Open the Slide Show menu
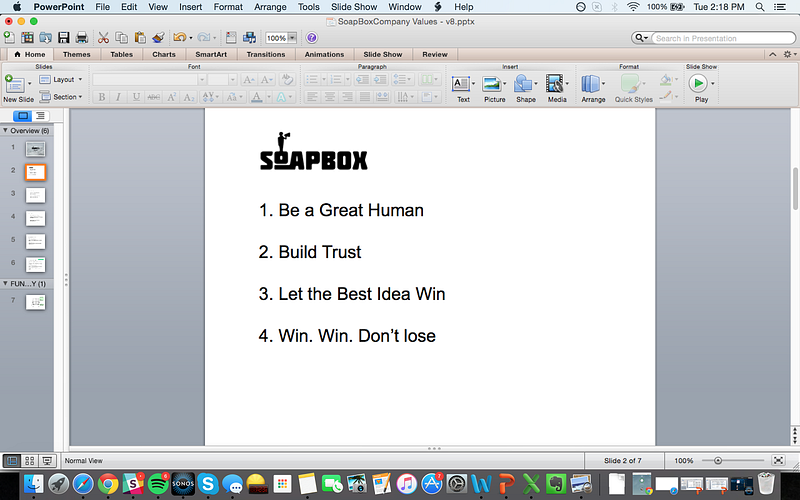Viewport: 800px width, 500px height. click(354, 7)
